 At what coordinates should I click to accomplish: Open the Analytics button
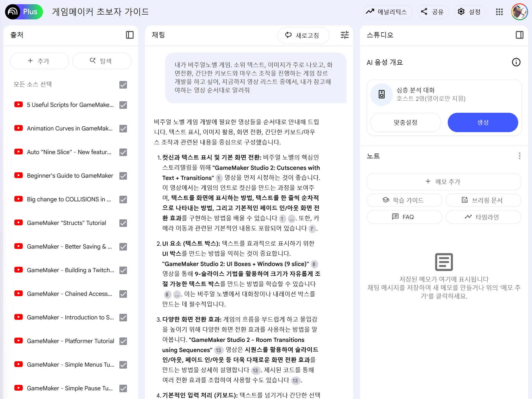pos(387,12)
